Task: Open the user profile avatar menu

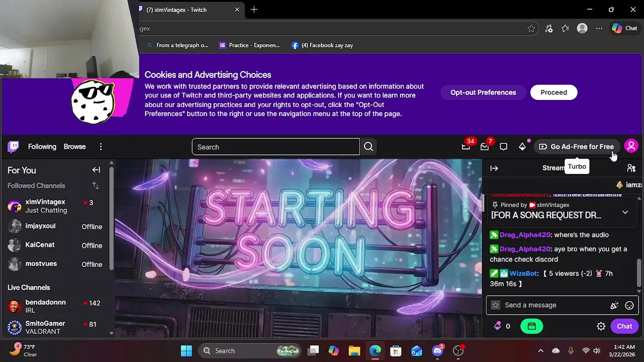Action: [631, 146]
